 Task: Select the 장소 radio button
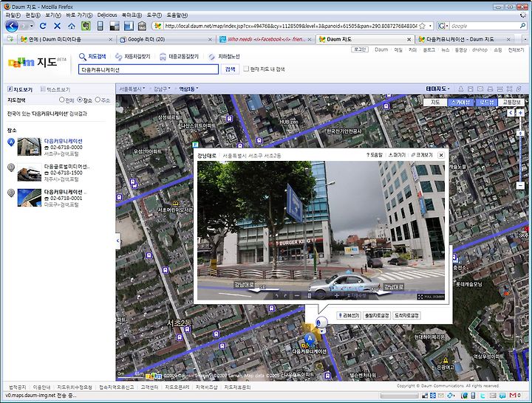pyautogui.click(x=80, y=100)
